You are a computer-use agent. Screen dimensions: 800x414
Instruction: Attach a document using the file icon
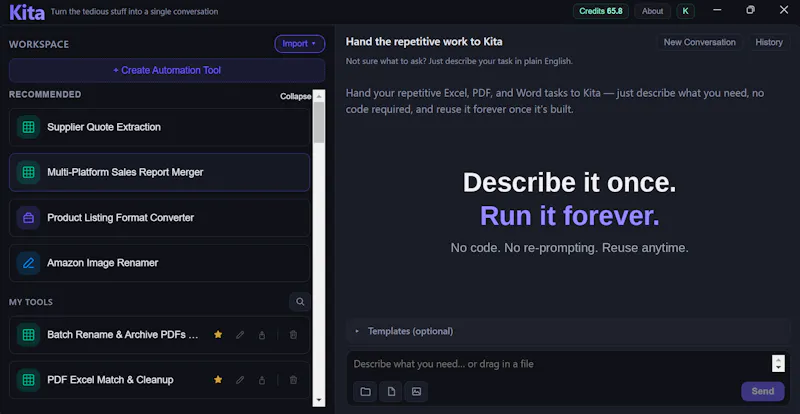391,392
